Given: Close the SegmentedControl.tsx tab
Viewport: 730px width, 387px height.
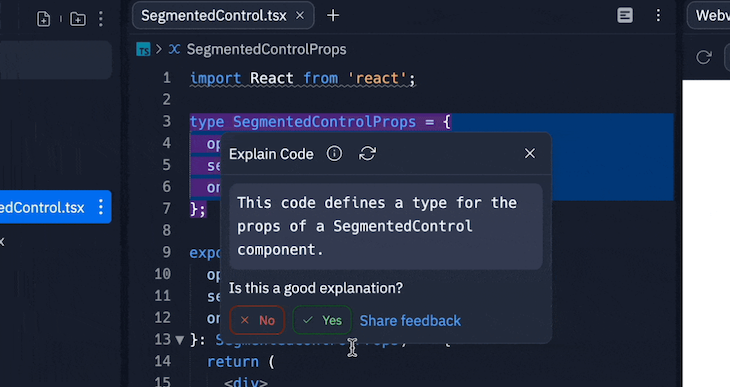Looking at the screenshot, I should (x=300, y=16).
